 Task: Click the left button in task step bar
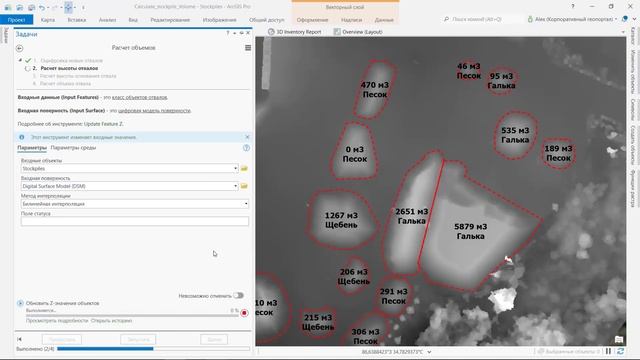point(62,339)
